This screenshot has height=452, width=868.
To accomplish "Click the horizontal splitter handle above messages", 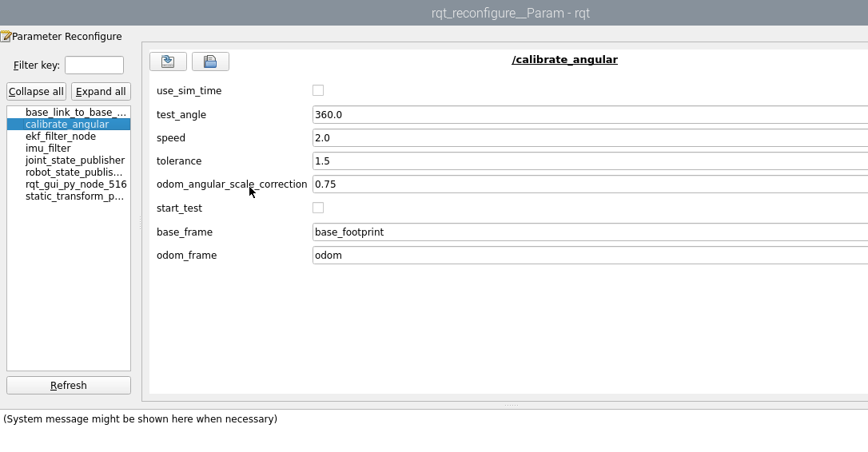I will pos(511,405).
